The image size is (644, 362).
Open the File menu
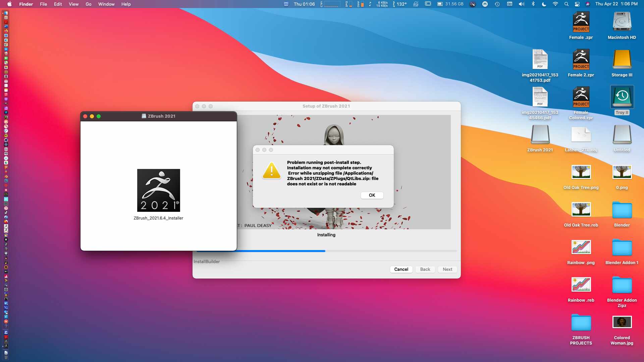43,4
